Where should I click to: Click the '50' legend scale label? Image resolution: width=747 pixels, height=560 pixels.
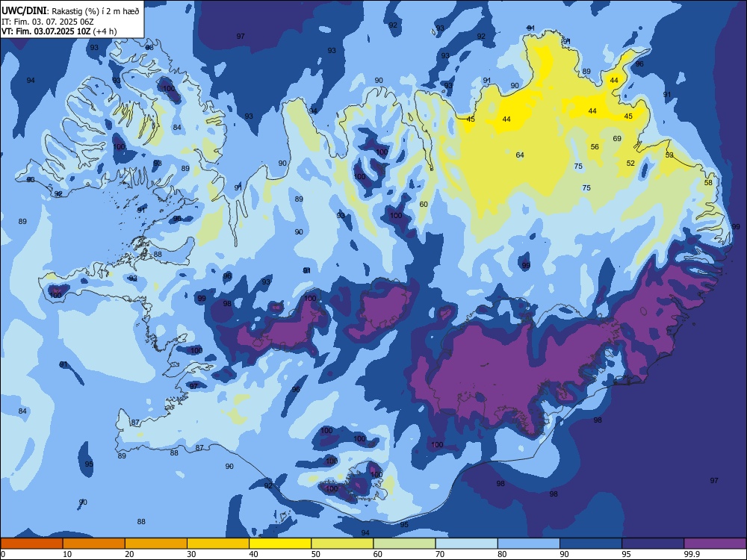(x=316, y=554)
